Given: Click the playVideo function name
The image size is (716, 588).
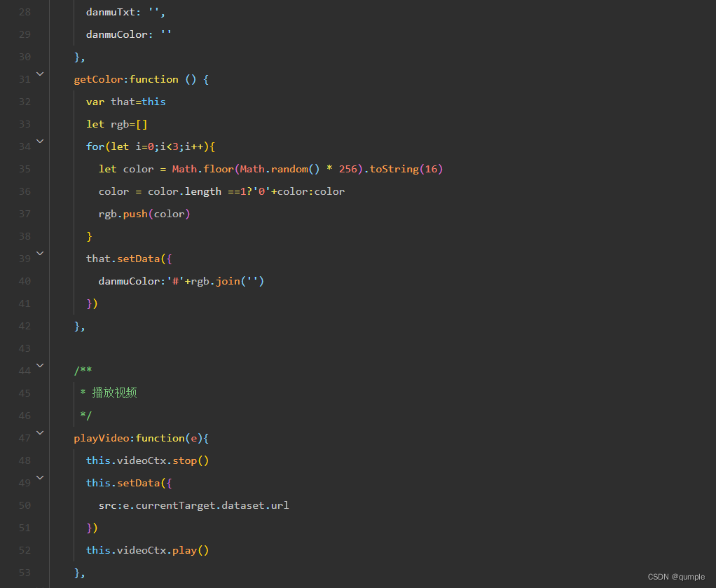Looking at the screenshot, I should pyautogui.click(x=102, y=438).
